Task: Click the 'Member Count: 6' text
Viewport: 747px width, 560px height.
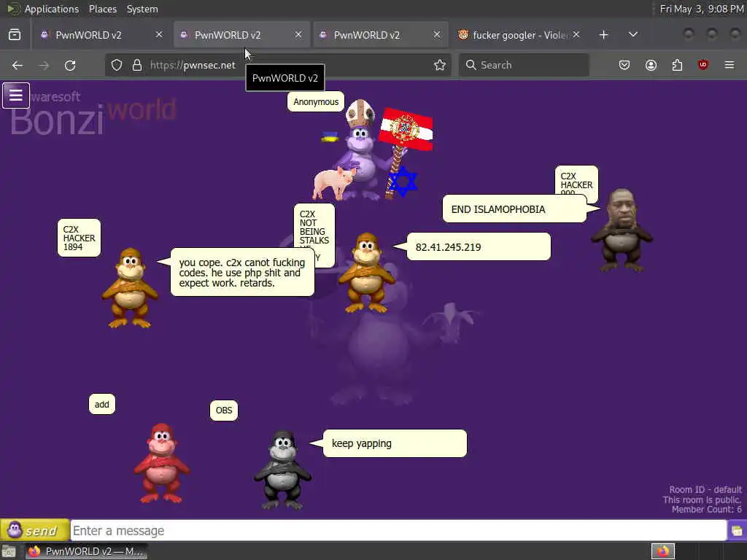Action: click(706, 510)
